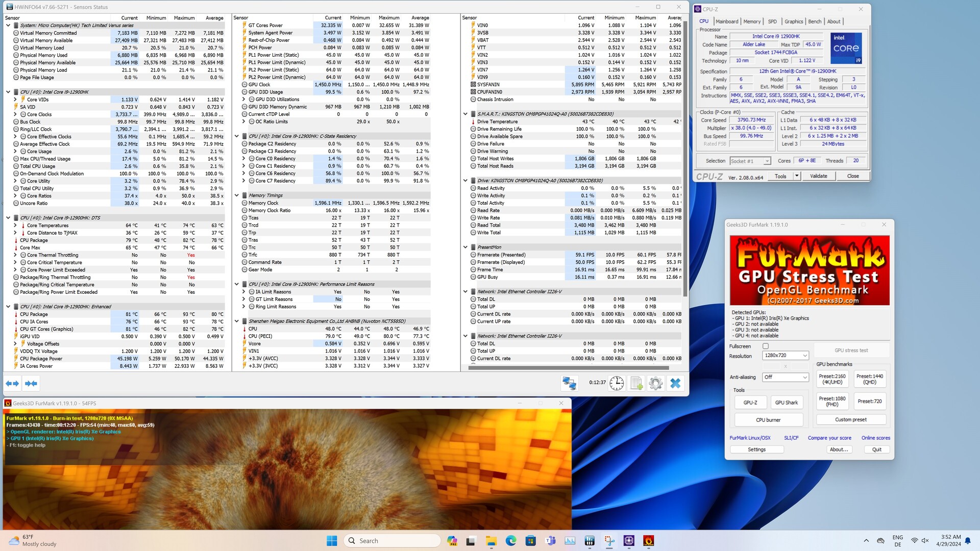The image size is (980, 551).
Task: Click the FurMark GPU Stress Test banner image
Action: click(810, 270)
